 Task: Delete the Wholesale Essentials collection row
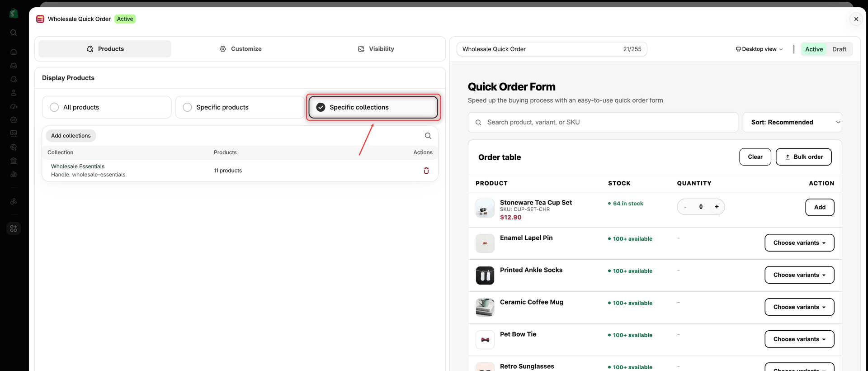[x=426, y=171]
